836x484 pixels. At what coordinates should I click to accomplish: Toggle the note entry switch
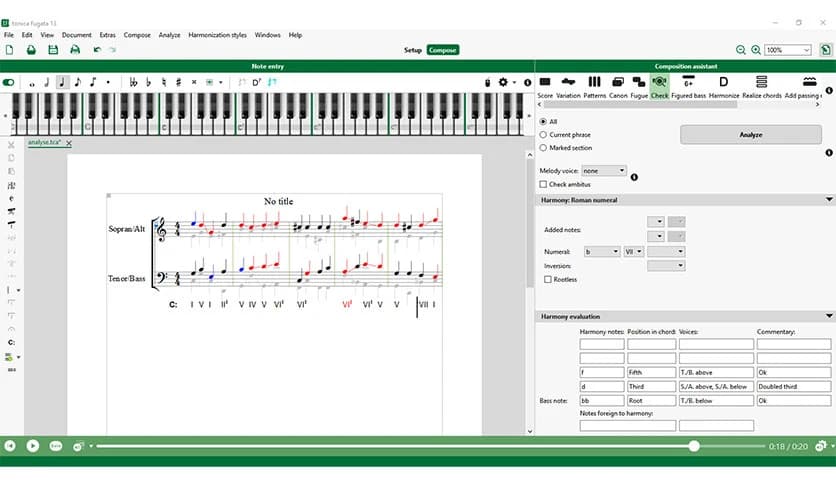coord(10,82)
